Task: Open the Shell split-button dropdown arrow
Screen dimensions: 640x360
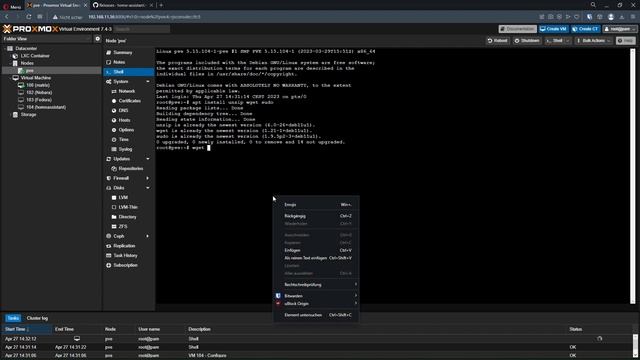Action: click(x=568, y=41)
